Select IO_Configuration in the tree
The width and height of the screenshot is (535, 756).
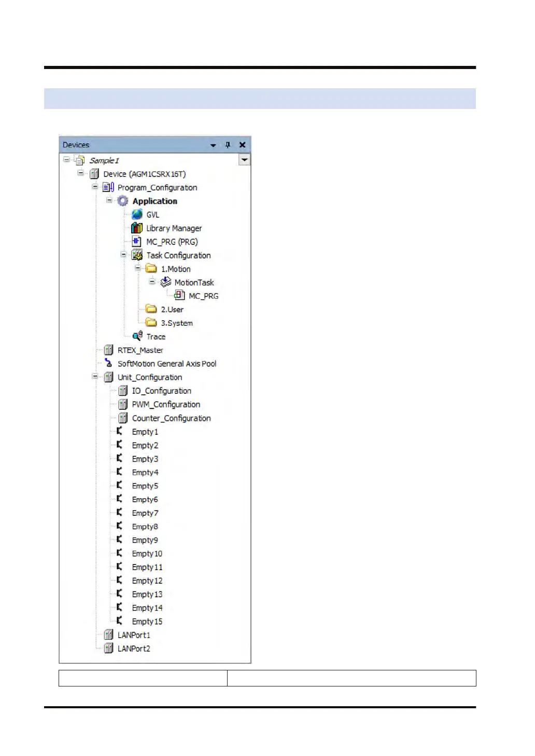161,391
